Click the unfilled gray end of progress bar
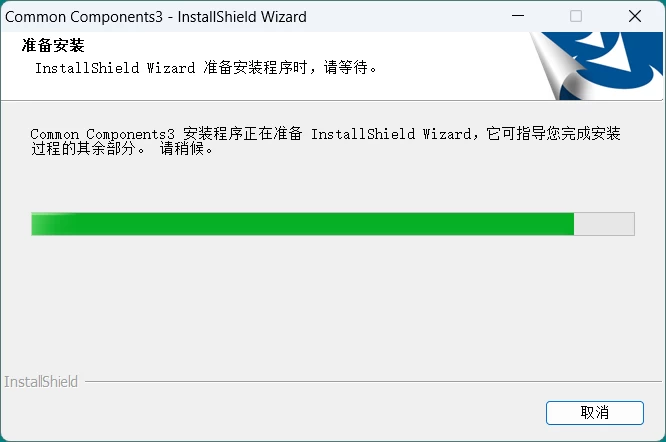The height and width of the screenshot is (442, 666). pos(604,224)
